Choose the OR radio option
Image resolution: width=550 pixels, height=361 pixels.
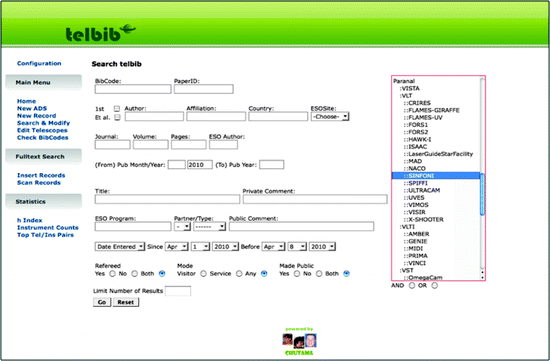click(434, 286)
